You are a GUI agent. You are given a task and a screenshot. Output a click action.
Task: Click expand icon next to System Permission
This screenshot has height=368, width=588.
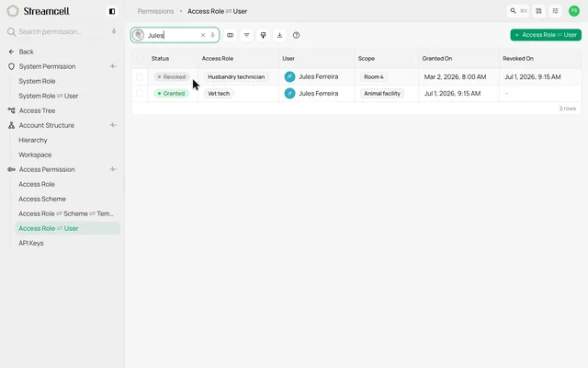click(112, 66)
